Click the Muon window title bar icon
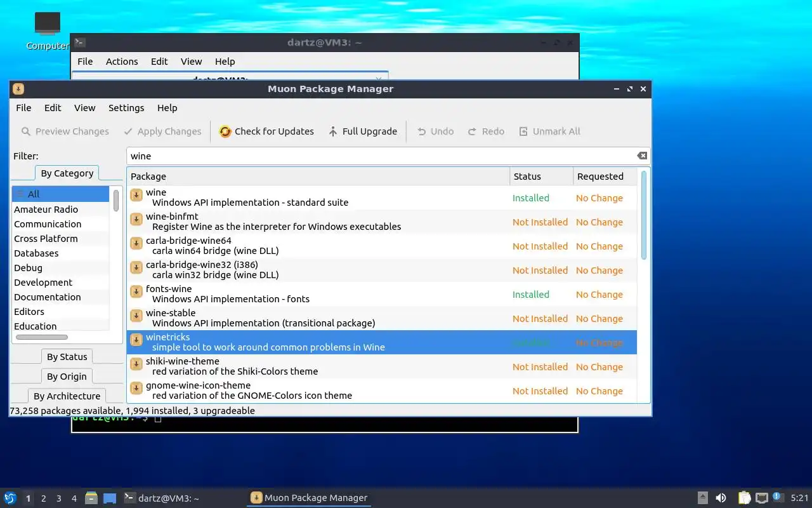This screenshot has width=812, height=508. point(18,89)
